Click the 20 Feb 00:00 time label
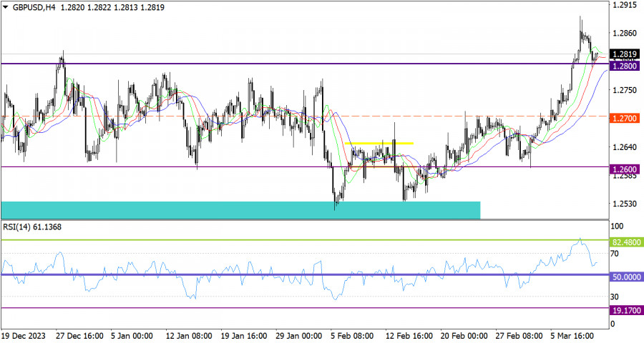The height and width of the screenshot is (343, 644). pos(464,336)
